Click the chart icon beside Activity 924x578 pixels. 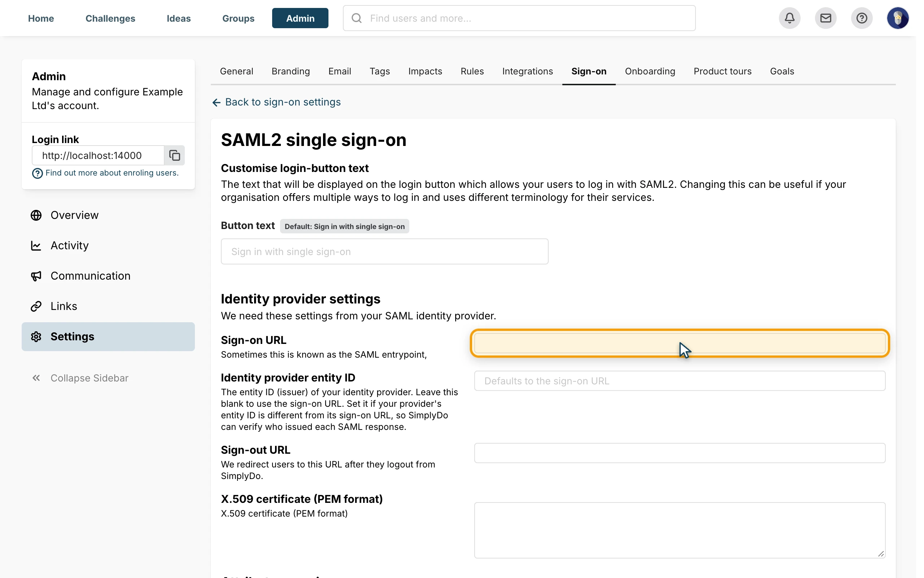[36, 245]
